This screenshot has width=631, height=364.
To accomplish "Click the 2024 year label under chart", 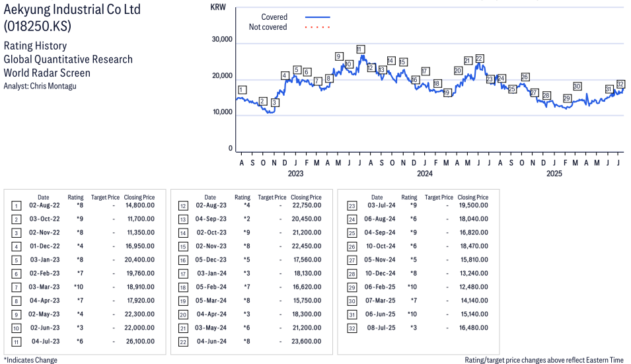I will (x=425, y=173).
